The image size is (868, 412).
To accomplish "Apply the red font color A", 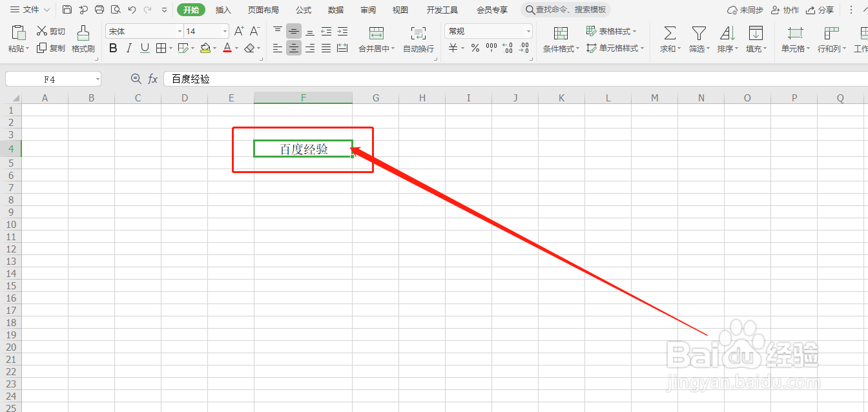I will tap(227, 48).
